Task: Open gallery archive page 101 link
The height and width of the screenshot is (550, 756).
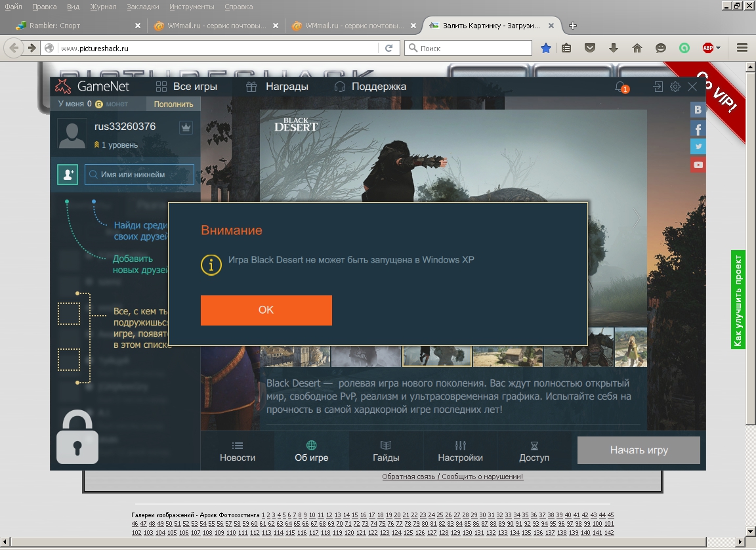Action: tap(609, 524)
